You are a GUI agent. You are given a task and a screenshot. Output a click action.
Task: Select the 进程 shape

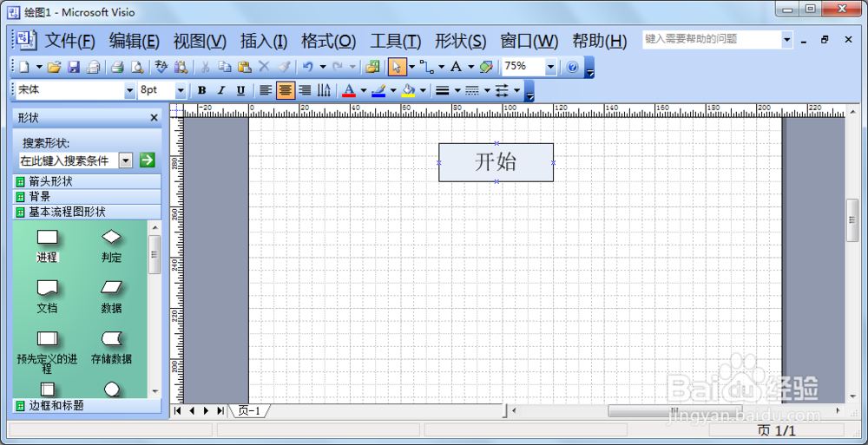(x=48, y=245)
